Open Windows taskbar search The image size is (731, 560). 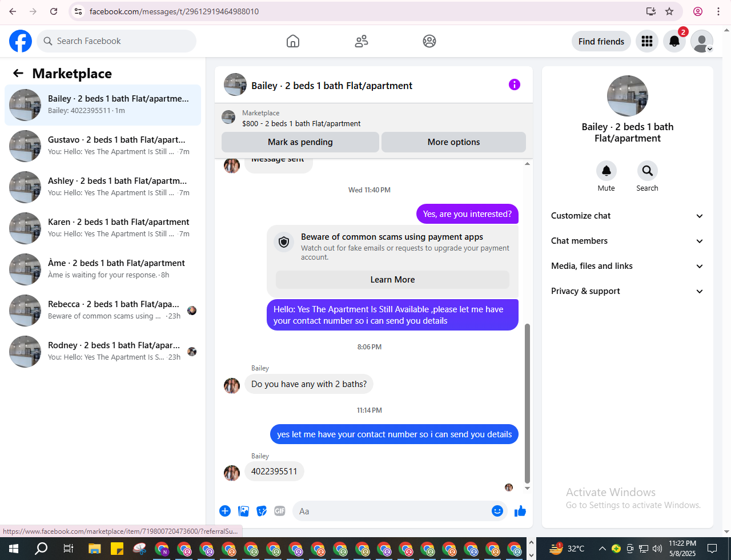point(41,549)
